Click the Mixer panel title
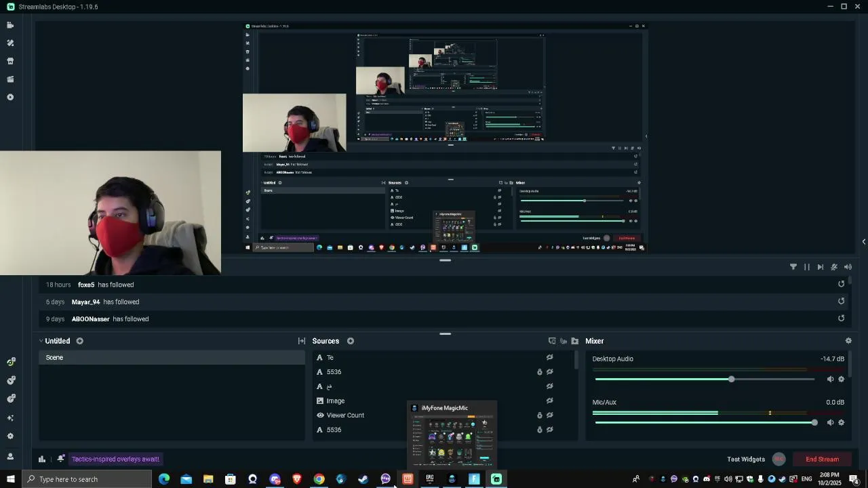 tap(594, 341)
